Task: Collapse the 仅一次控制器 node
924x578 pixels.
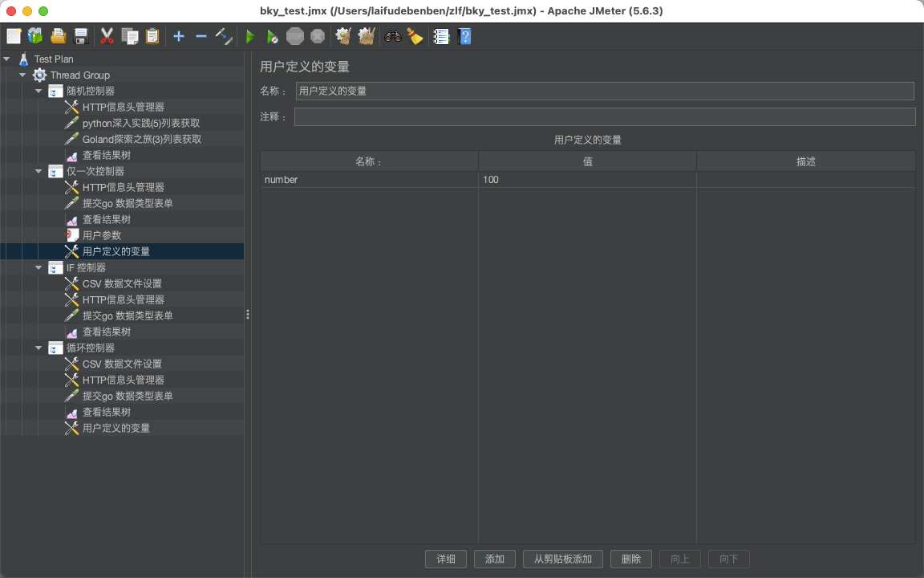Action: [x=38, y=171]
